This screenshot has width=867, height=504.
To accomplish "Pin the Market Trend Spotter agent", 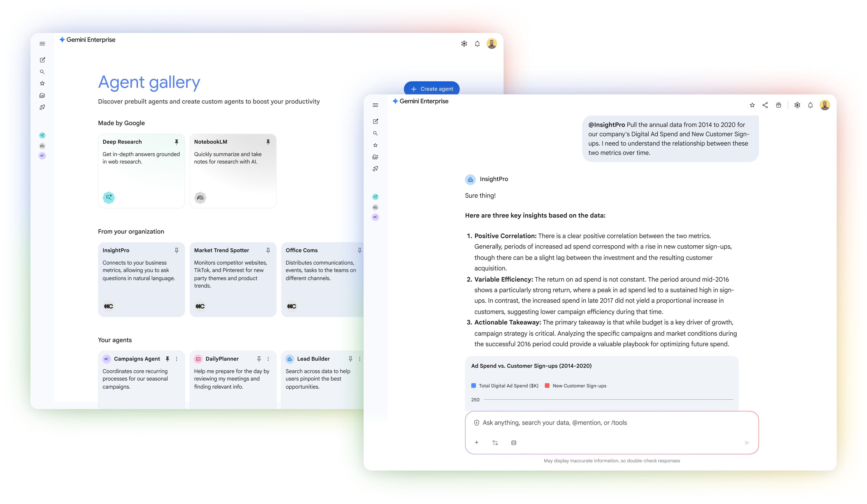I will pos(268,250).
